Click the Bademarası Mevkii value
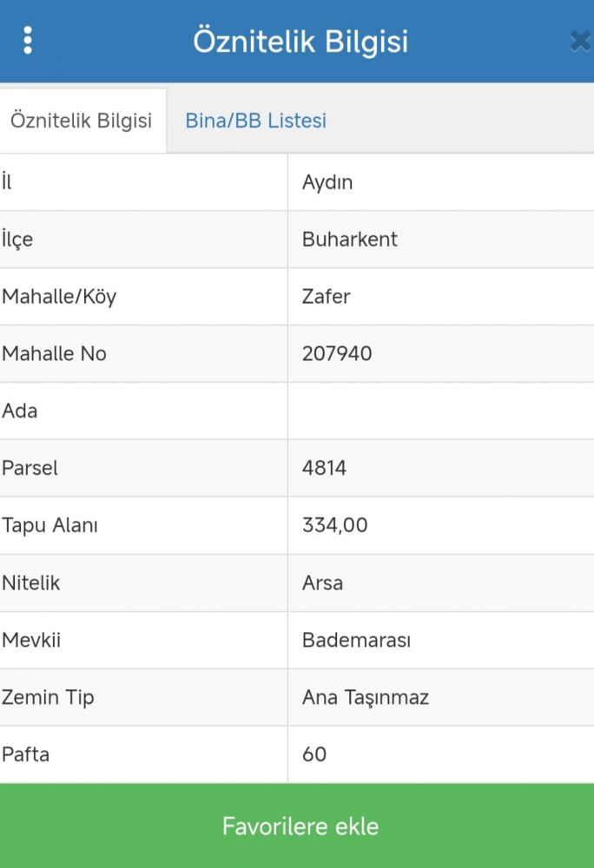Screen dimensions: 594x868 tap(357, 640)
